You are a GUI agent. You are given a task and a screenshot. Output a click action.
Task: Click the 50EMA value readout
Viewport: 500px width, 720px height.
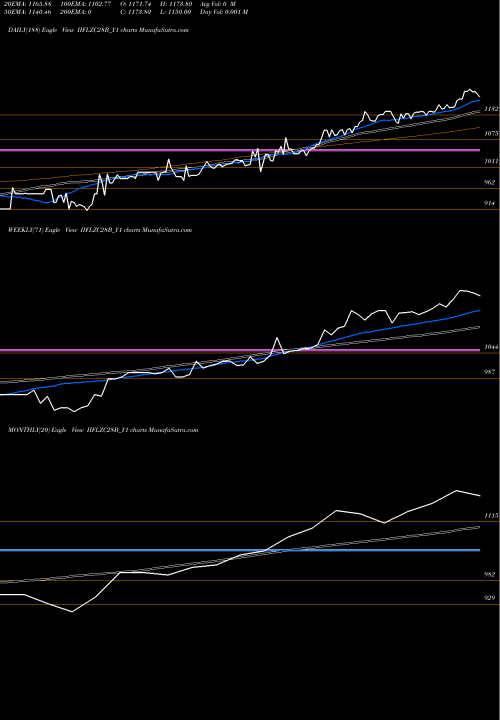pos(29,12)
